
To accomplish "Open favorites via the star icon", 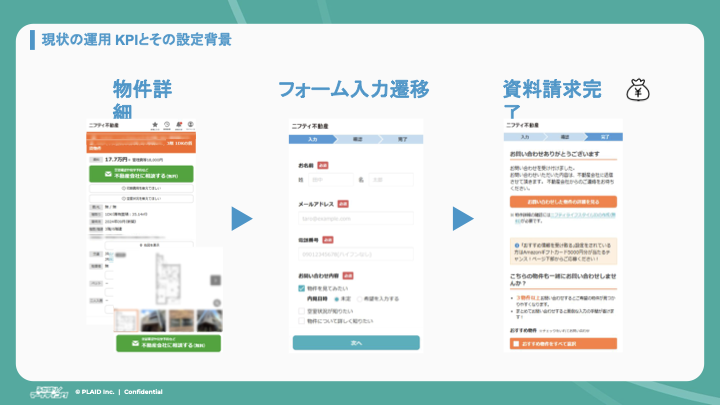I will tap(155, 125).
